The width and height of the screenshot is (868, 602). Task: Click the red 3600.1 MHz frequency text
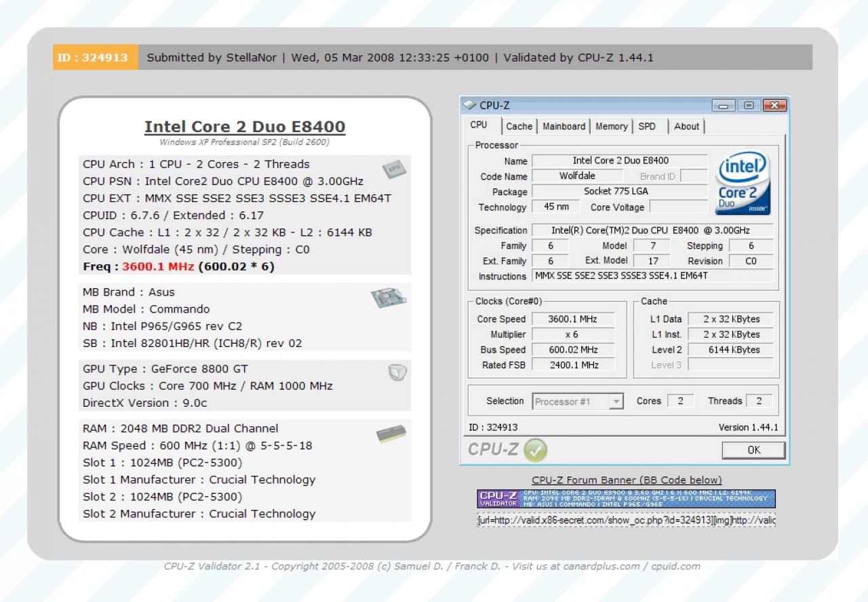click(x=158, y=266)
